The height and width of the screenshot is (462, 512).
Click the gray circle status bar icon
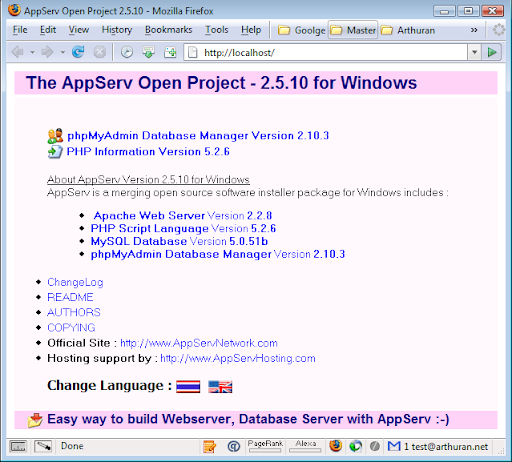click(375, 446)
